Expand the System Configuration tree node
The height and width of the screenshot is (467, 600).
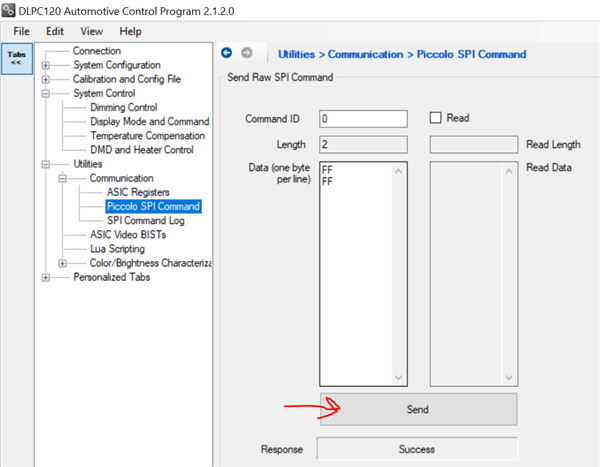[46, 65]
